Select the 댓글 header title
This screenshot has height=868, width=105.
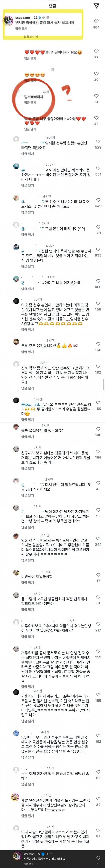click(x=52, y=6)
